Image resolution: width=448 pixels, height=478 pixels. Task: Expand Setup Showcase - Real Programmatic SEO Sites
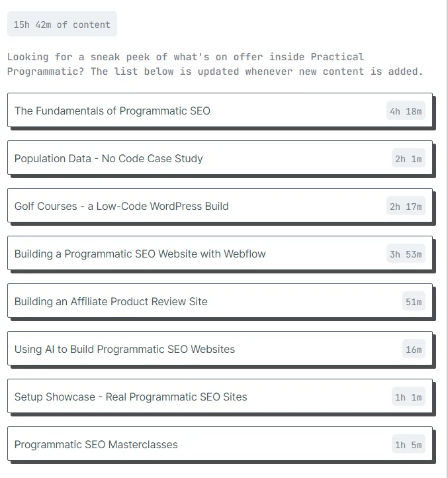[x=220, y=396]
